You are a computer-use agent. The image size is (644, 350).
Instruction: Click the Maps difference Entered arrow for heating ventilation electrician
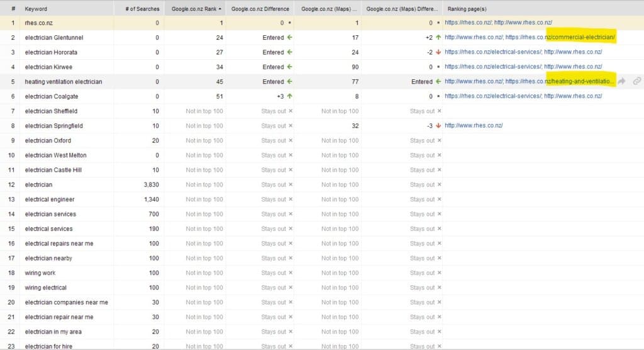click(438, 81)
